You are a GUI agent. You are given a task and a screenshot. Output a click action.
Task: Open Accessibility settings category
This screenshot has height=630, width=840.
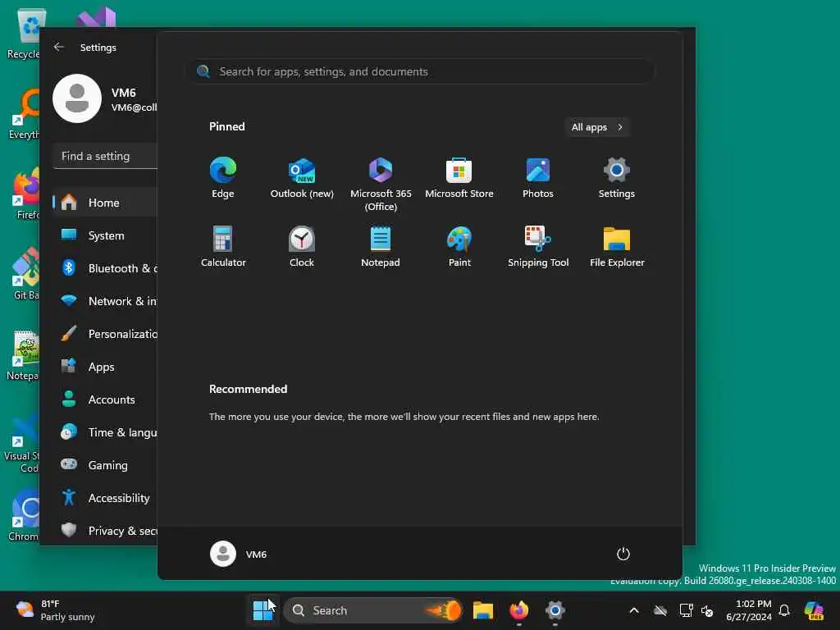coord(106,498)
